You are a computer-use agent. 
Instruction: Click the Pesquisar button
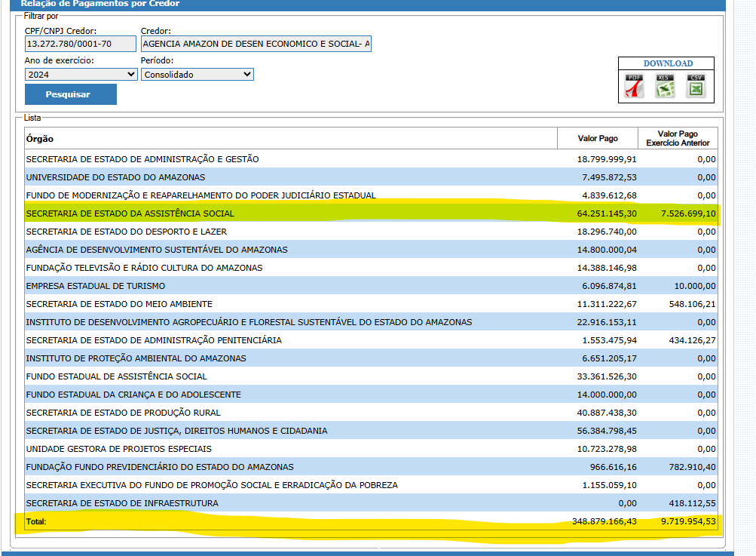70,94
